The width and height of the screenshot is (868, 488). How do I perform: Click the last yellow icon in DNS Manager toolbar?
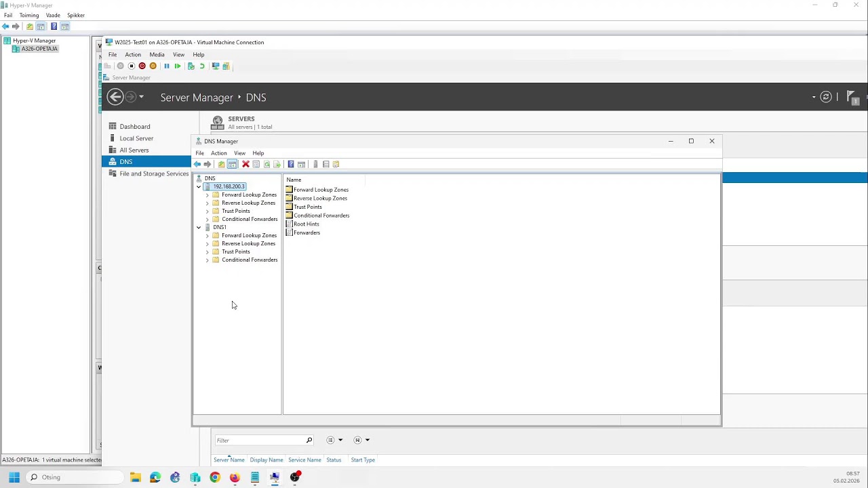coord(336,164)
